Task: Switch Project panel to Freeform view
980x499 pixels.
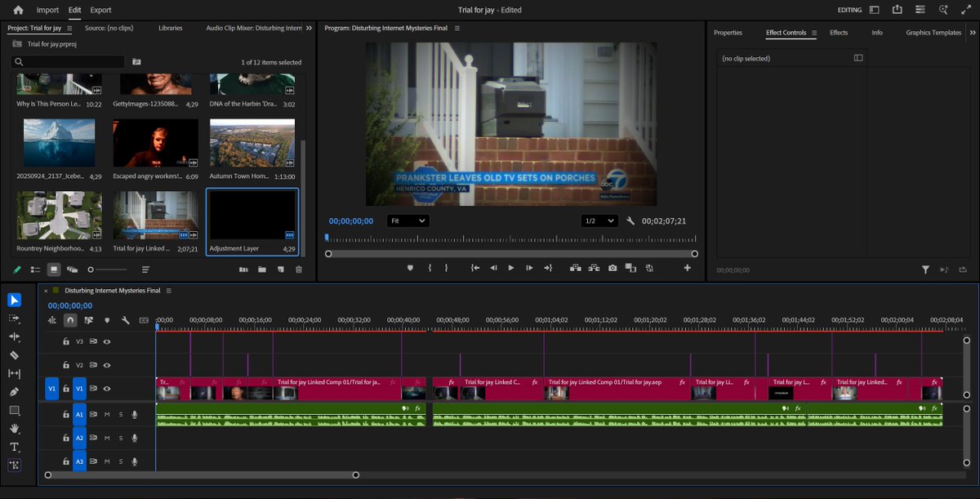Action: [x=73, y=270]
